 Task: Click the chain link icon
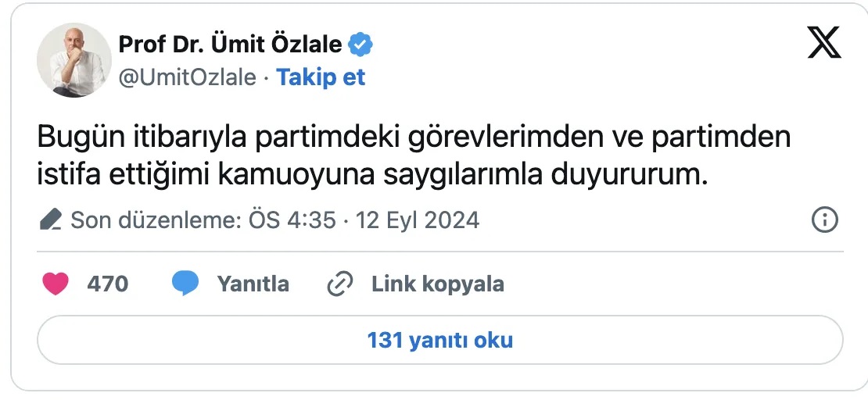click(340, 284)
